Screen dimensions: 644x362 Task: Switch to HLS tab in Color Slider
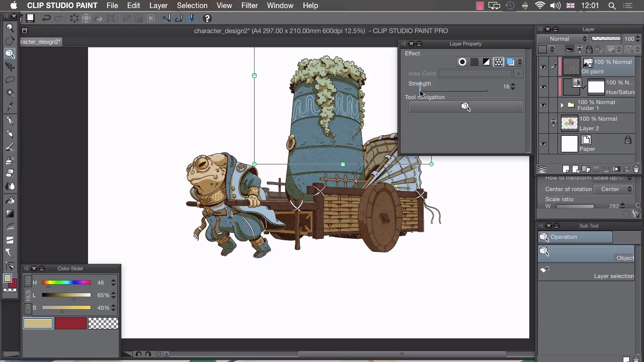pos(28,295)
